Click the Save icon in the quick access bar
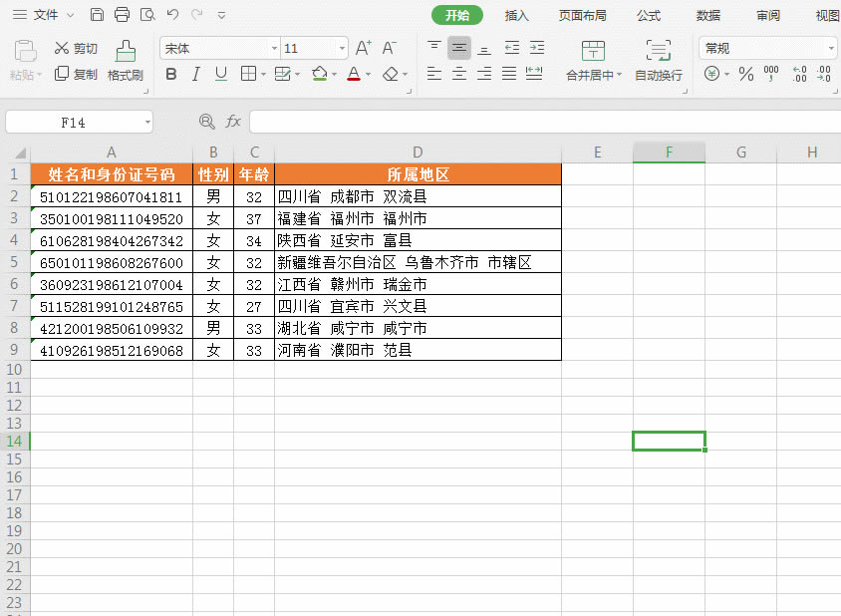Image resolution: width=841 pixels, height=616 pixels. tap(97, 15)
